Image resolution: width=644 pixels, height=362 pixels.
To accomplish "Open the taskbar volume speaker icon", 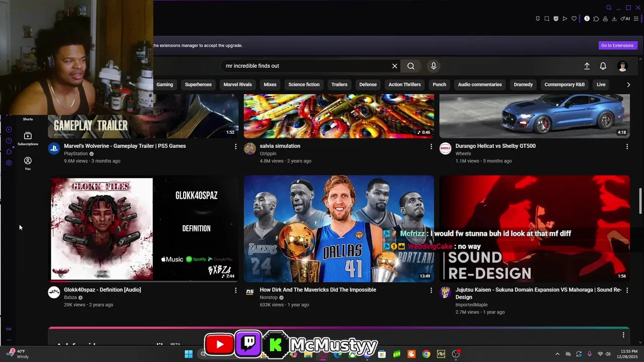I will pyautogui.click(x=608, y=354).
